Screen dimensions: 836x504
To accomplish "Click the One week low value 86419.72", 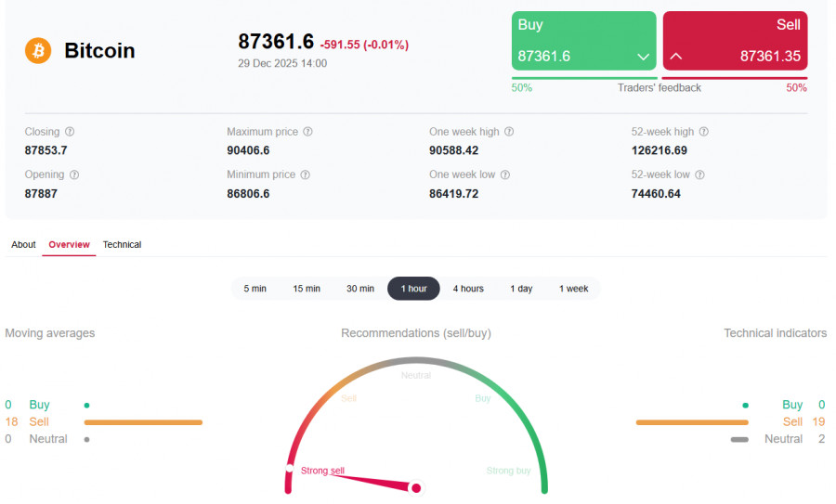I will pyautogui.click(x=453, y=193).
